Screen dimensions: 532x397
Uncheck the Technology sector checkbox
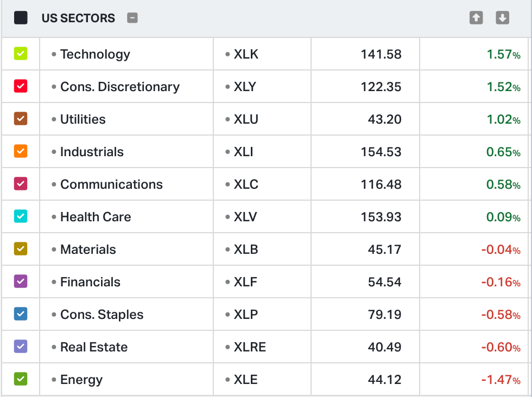click(x=21, y=54)
